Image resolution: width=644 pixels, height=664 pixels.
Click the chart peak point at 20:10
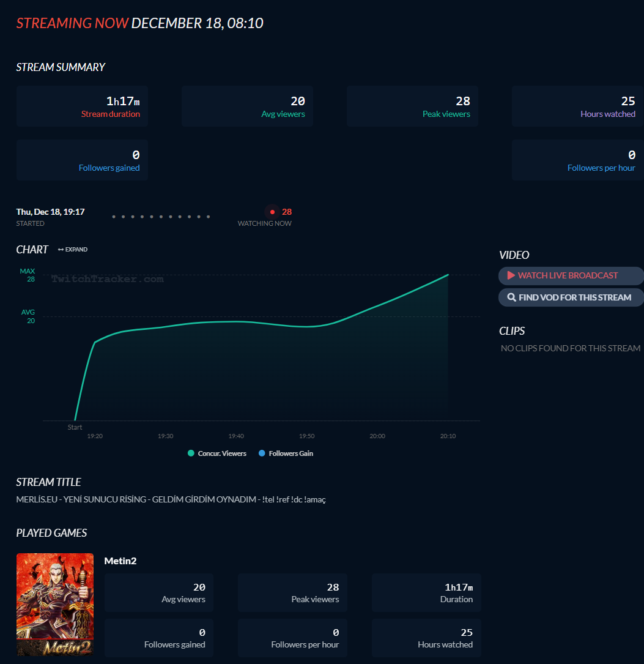pyautogui.click(x=448, y=275)
